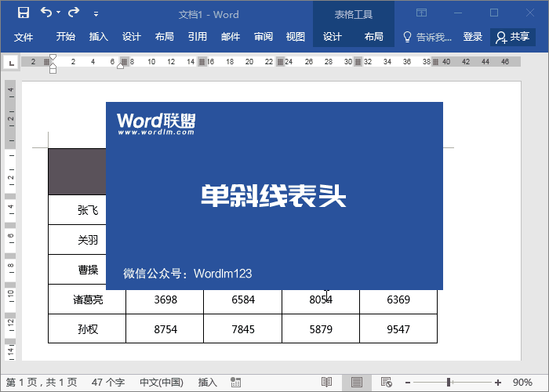Click the word count 47 个字
The height and width of the screenshot is (392, 549).
coord(108,383)
